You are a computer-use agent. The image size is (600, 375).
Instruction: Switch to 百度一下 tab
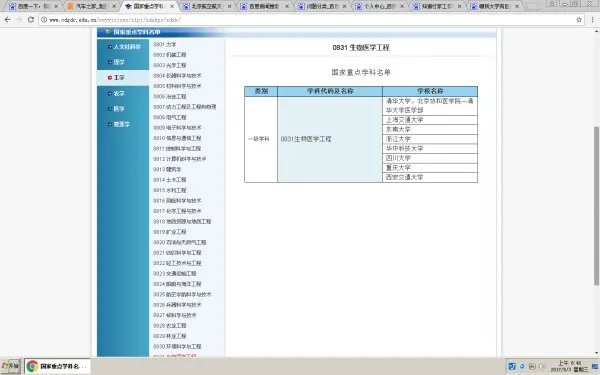click(x=34, y=6)
